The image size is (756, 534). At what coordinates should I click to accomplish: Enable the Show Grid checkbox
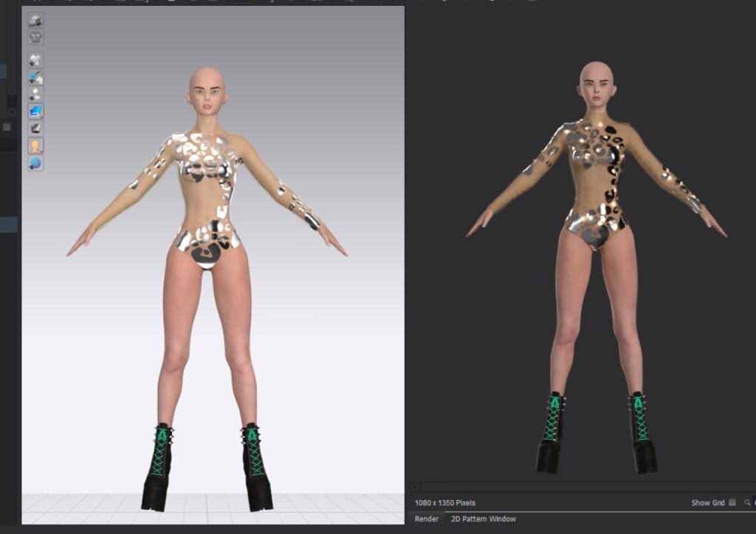[732, 503]
